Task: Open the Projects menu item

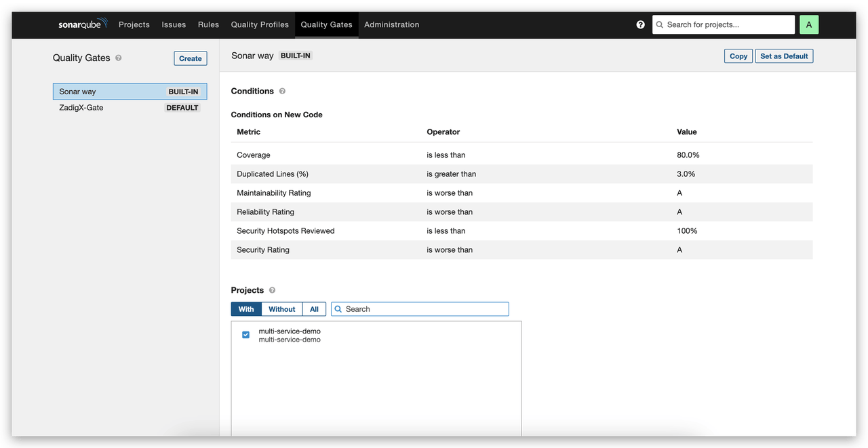Action: pyautogui.click(x=134, y=24)
